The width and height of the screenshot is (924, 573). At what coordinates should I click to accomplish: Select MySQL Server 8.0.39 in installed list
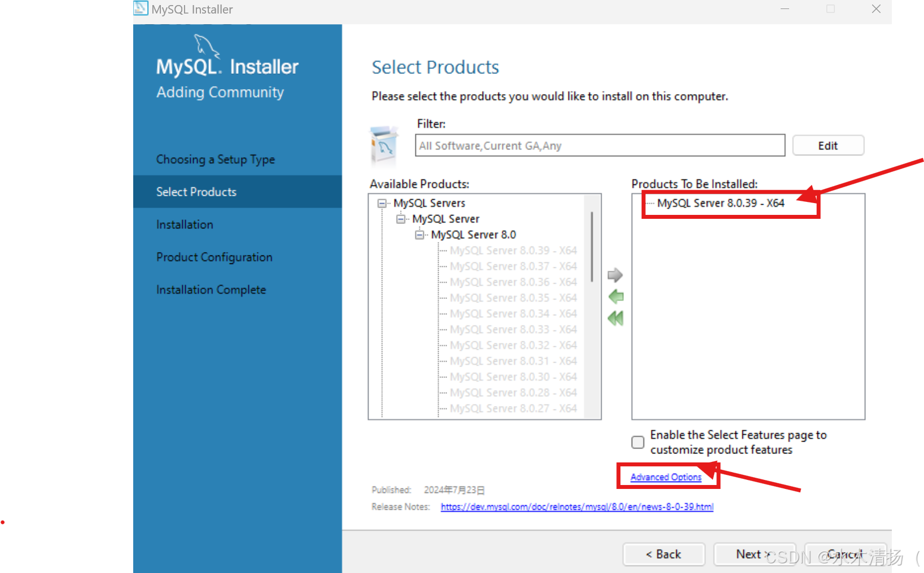(721, 203)
